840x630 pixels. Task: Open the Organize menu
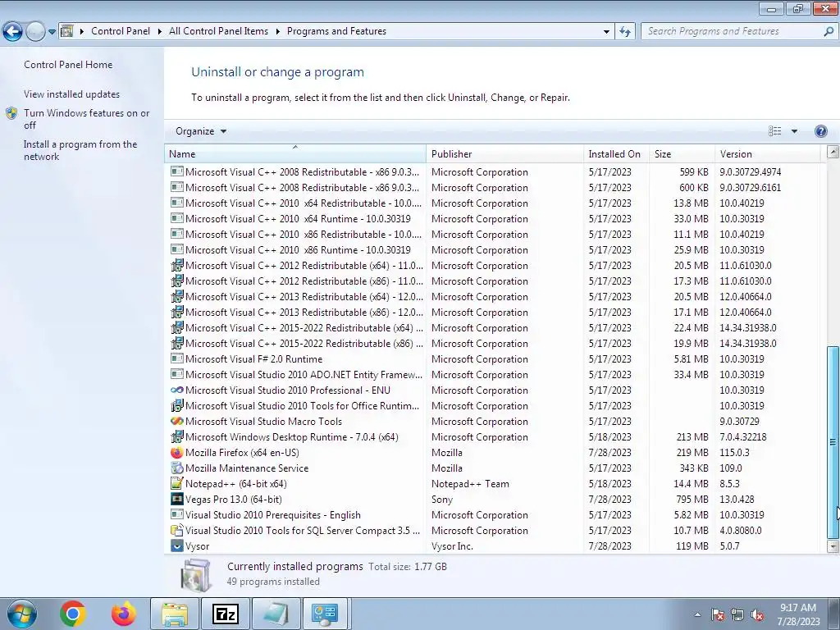[x=201, y=131]
